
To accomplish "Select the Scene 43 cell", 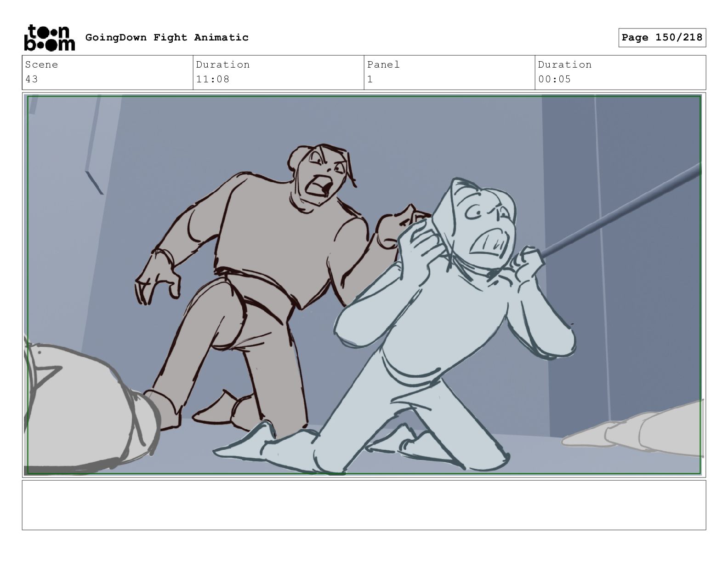I will coord(108,72).
